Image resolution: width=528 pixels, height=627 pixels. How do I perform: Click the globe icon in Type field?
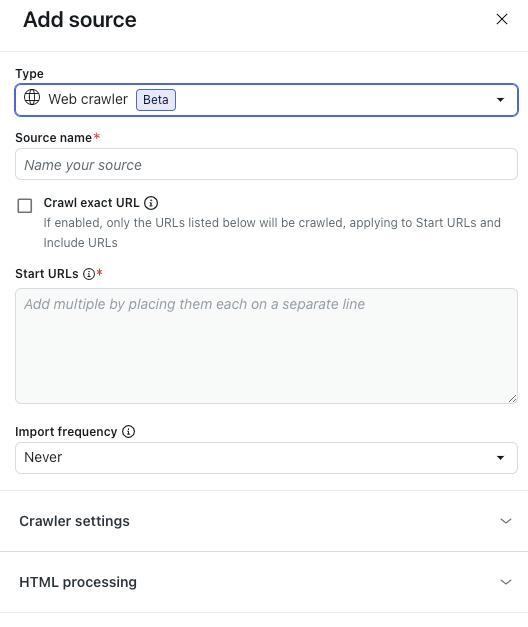(x=32, y=97)
